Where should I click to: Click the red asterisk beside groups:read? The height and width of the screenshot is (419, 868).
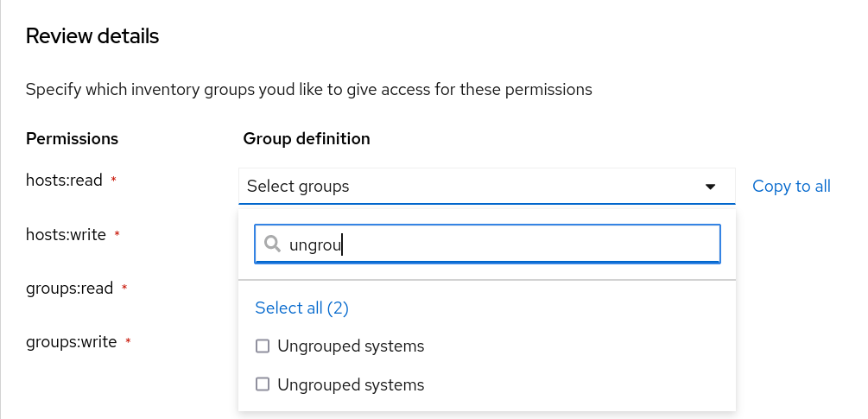124,288
